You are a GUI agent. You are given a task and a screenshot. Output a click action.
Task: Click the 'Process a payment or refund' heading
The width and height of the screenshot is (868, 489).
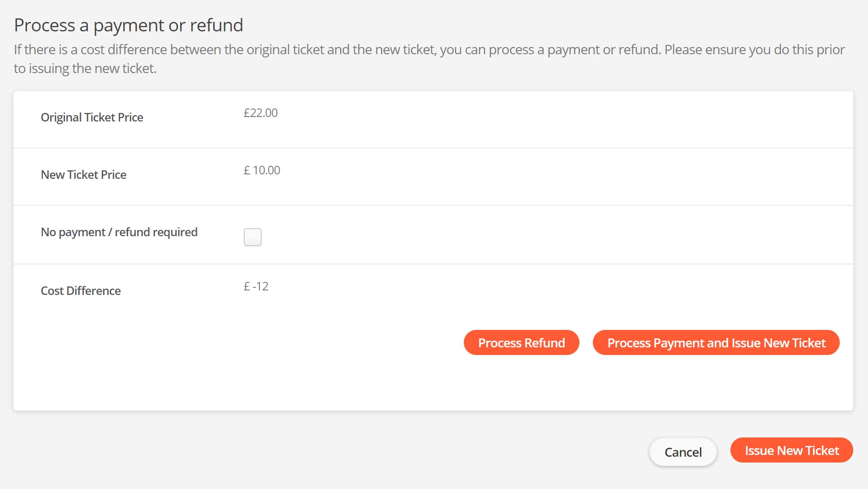(x=129, y=26)
